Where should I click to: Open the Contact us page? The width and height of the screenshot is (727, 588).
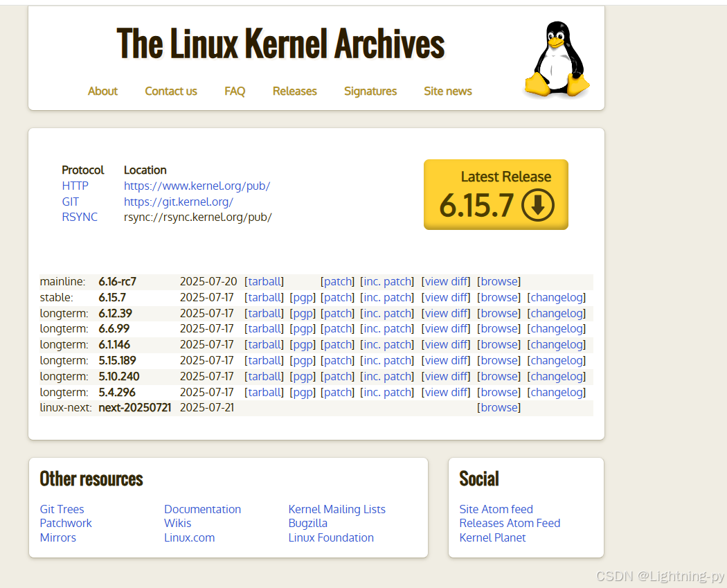pyautogui.click(x=170, y=91)
